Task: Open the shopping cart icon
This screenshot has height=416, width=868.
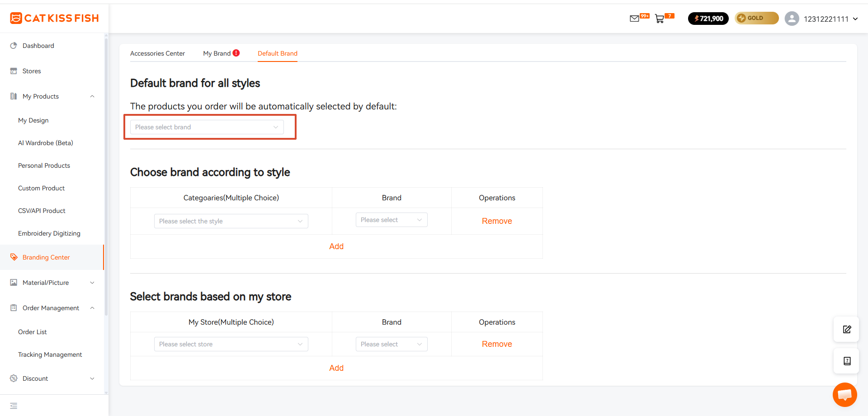Action: 660,19
